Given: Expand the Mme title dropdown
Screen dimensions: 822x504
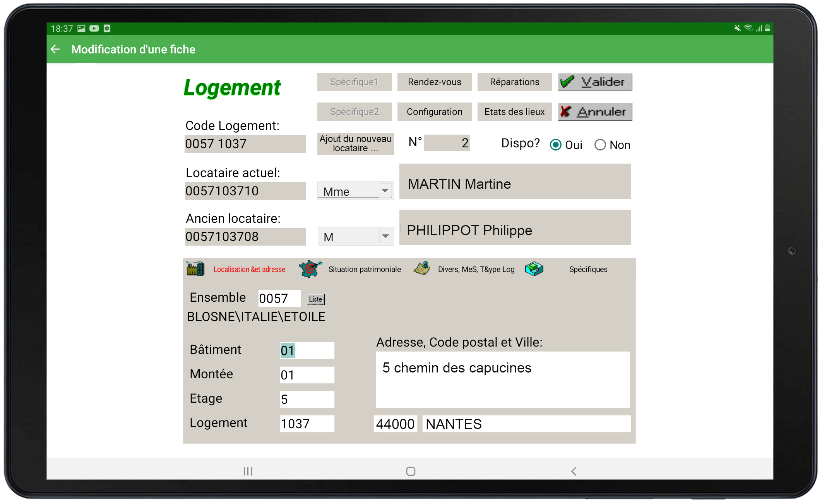Looking at the screenshot, I should (x=385, y=191).
